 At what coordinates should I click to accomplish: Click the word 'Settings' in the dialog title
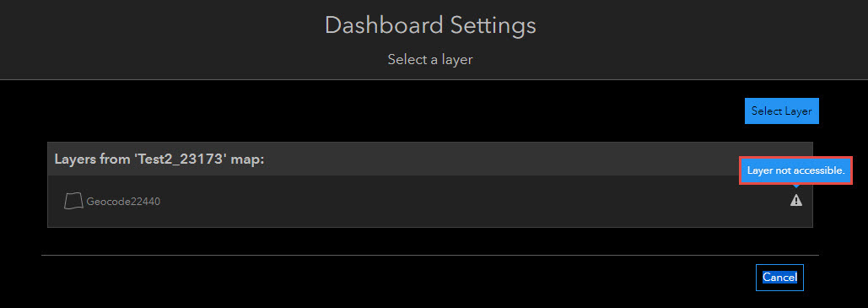pyautogui.click(x=493, y=25)
